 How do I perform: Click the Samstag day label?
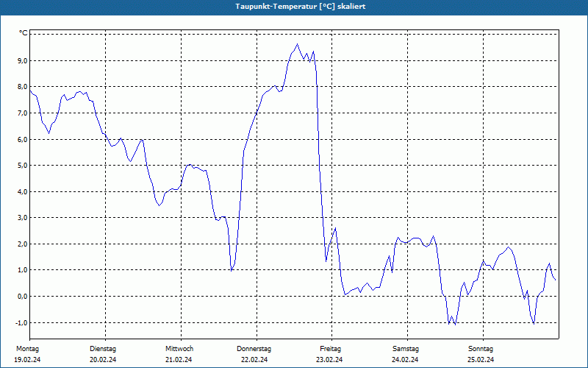[406, 349]
